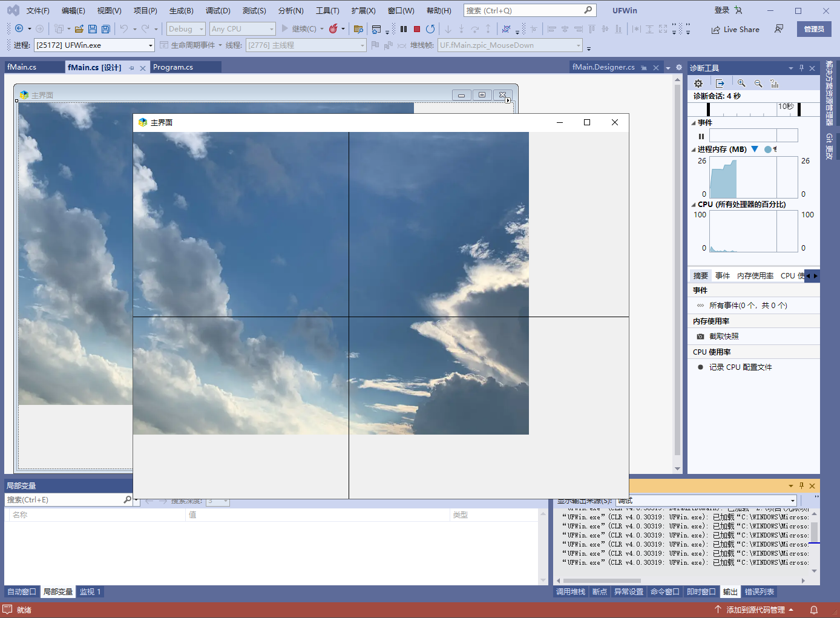Open the Debug configuration dropdown
The height and width of the screenshot is (618, 840).
186,28
